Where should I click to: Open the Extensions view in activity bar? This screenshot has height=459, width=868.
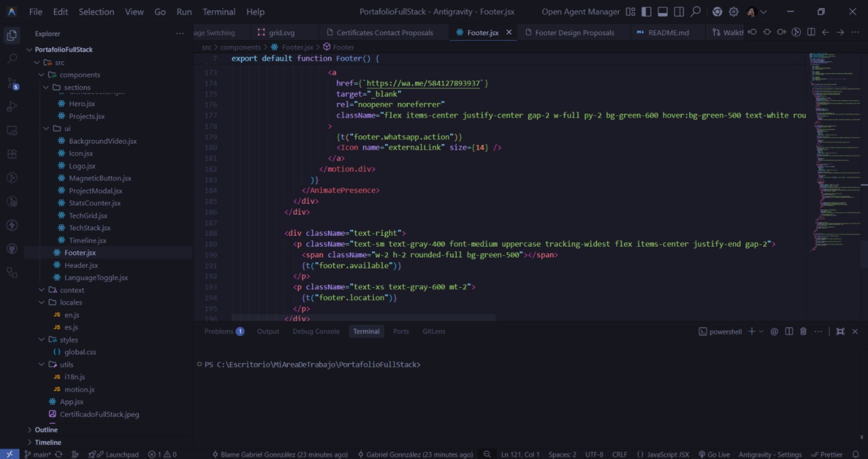(12, 154)
